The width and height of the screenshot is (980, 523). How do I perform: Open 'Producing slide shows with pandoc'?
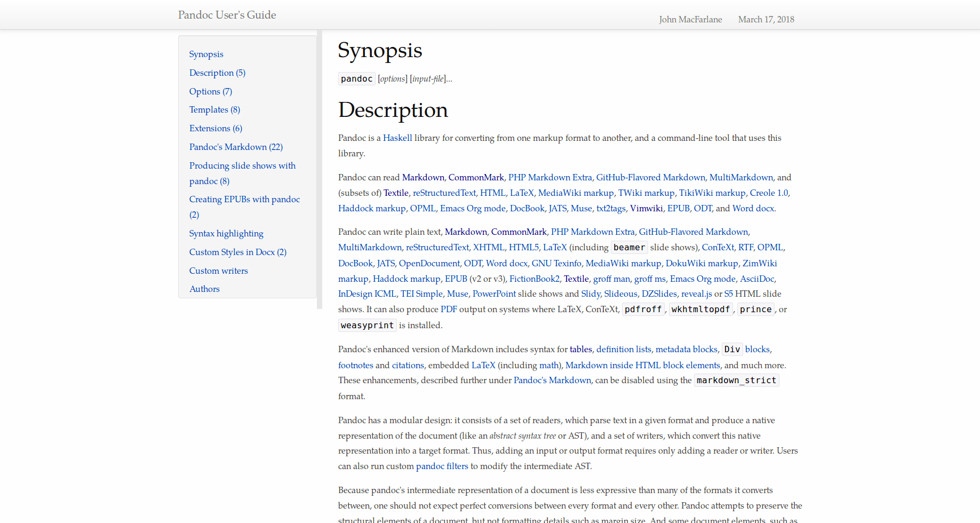[242, 165]
